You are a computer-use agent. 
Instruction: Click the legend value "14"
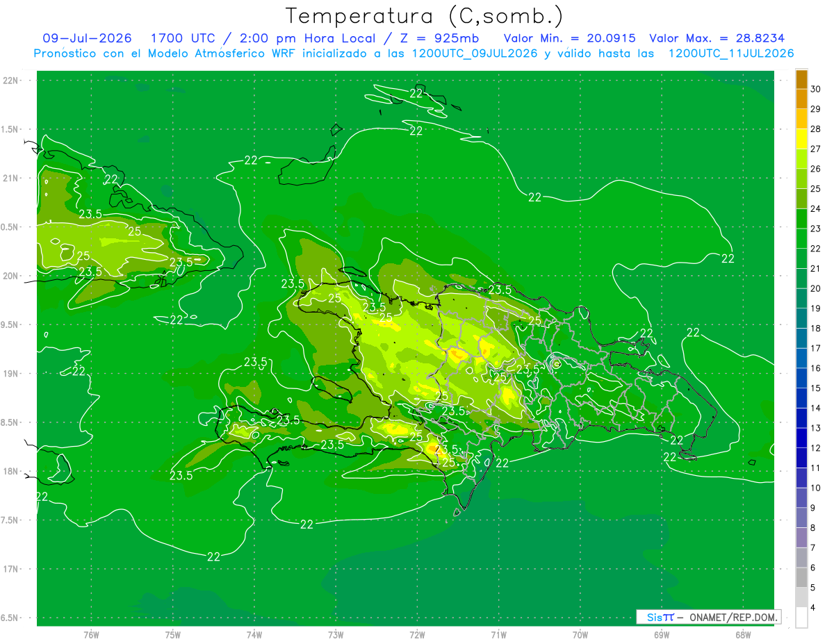point(815,408)
